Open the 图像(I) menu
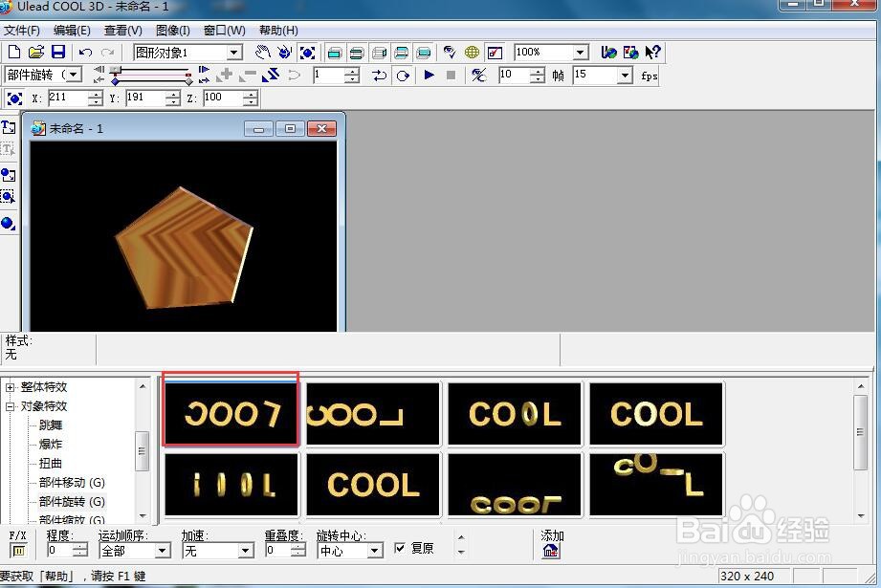The height and width of the screenshot is (588, 881). point(173,31)
